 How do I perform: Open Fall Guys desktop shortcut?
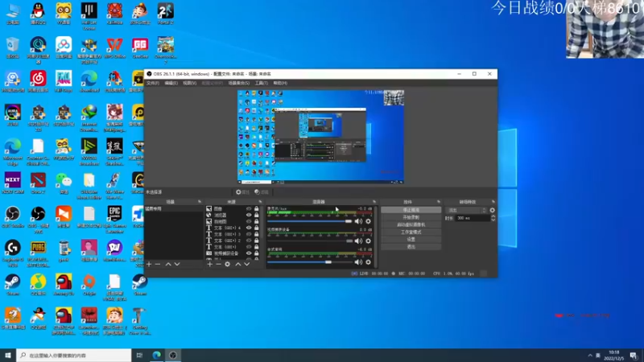[64, 81]
